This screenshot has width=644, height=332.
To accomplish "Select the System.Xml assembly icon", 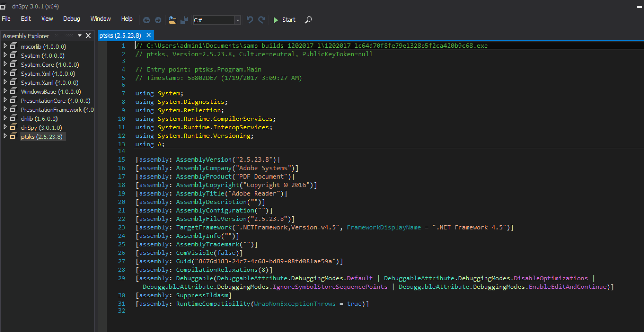I will [14, 73].
